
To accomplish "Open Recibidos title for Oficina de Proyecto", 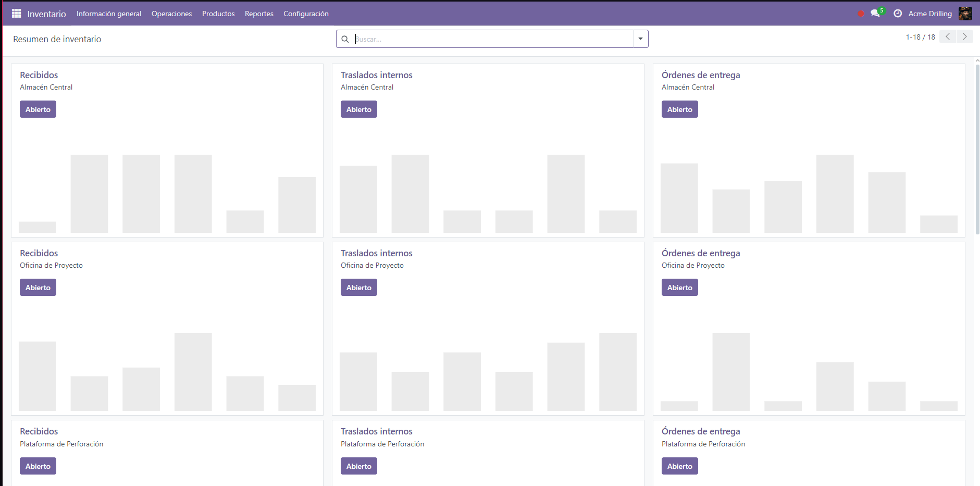I will [39, 253].
